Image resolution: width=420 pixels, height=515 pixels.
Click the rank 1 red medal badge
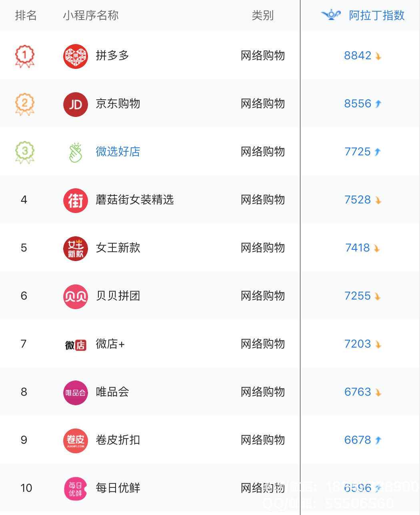pyautogui.click(x=25, y=56)
